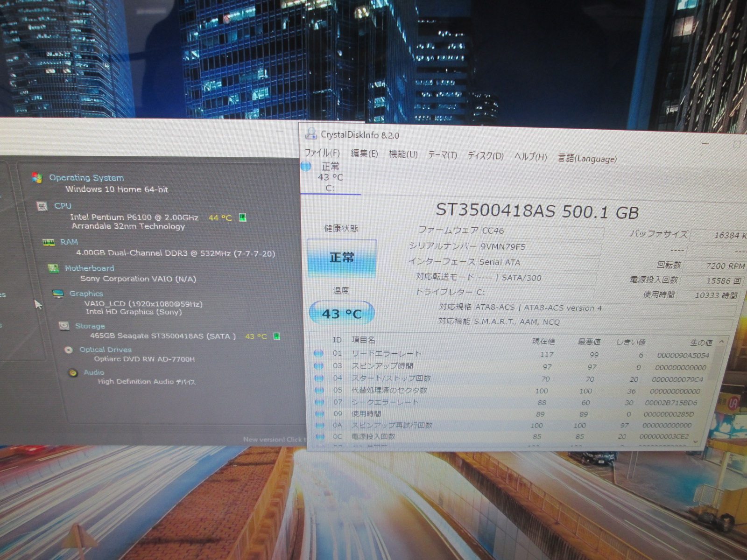Click the SMART list scrollbar up arrow
747x560 pixels.
721,342
